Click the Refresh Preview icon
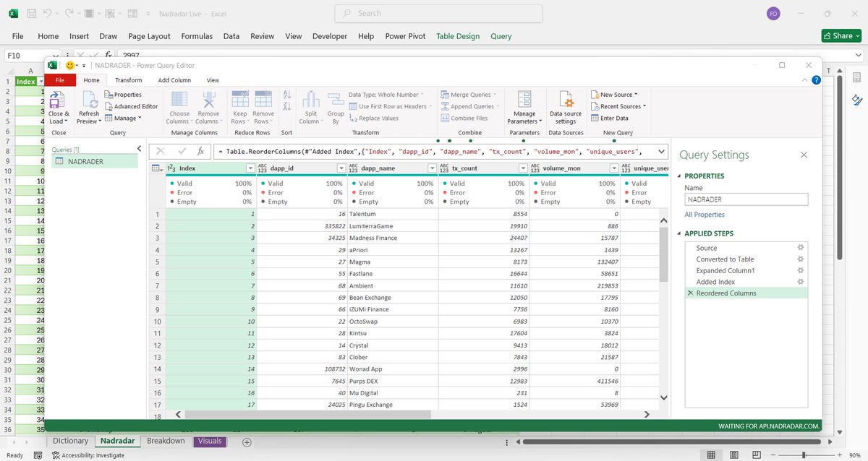This screenshot has height=461, width=868. pos(89,100)
